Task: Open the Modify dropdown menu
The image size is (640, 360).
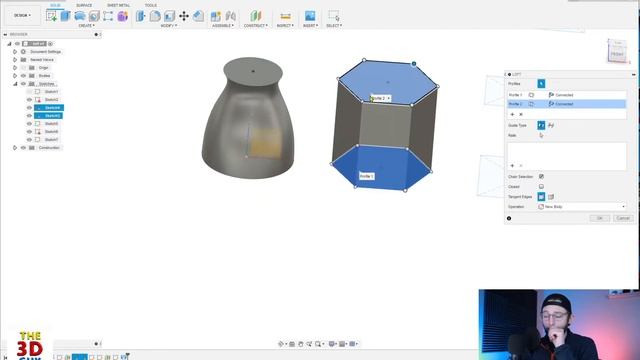Action: pos(168,26)
